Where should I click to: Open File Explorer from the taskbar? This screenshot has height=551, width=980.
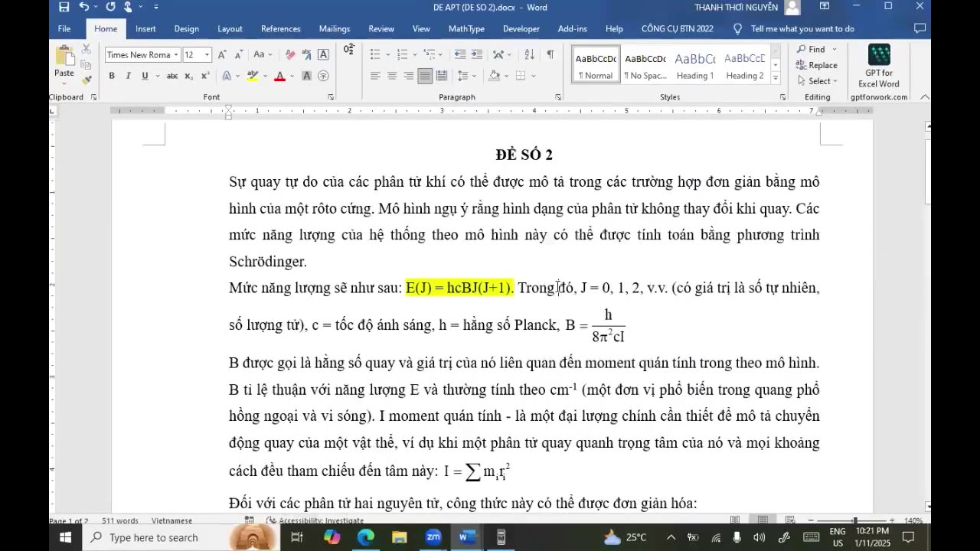click(x=400, y=537)
